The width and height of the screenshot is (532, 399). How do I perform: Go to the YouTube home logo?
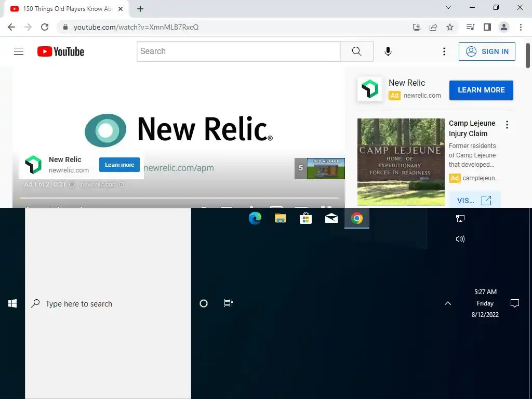click(61, 51)
